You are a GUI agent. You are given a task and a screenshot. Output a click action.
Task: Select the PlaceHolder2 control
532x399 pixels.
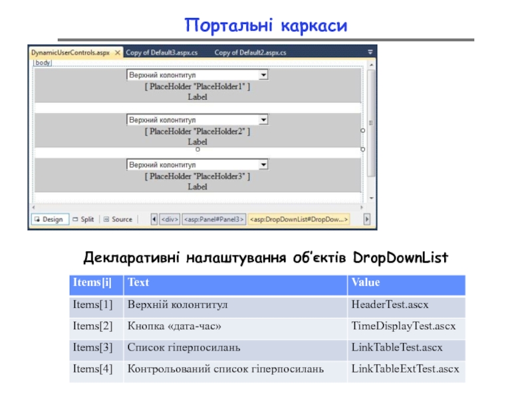pos(198,131)
